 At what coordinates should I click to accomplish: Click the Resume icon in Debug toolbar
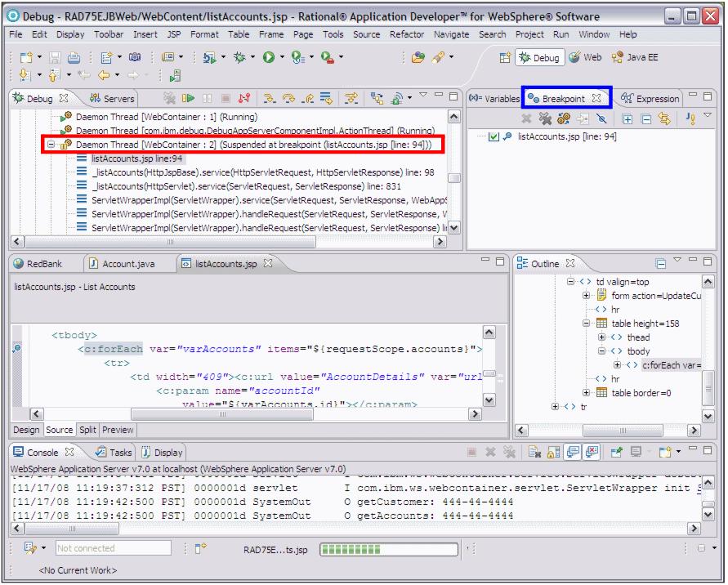click(188, 98)
